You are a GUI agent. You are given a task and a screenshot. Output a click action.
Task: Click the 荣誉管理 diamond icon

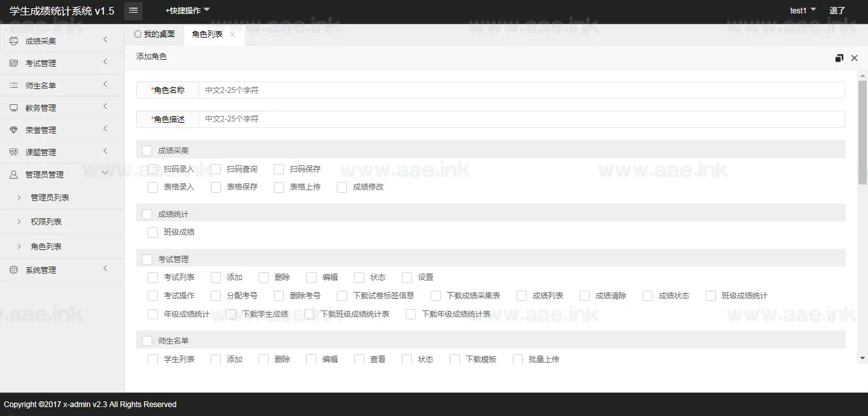tap(14, 130)
